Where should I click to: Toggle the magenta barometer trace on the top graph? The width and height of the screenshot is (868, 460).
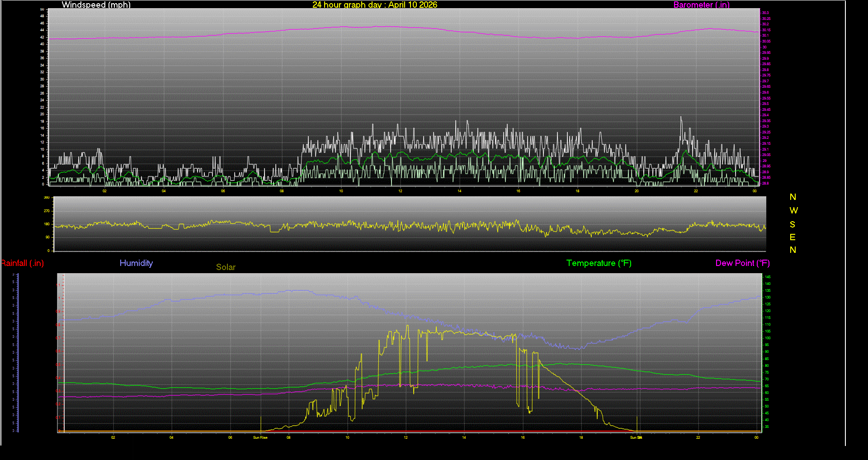pos(362,28)
